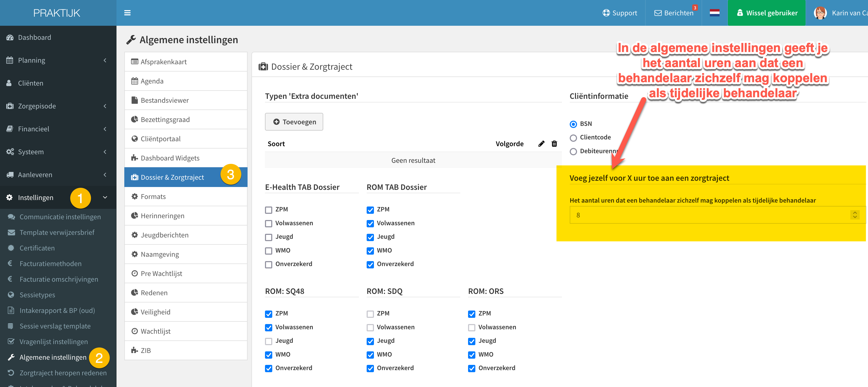Open the Formats settings tab
The width and height of the screenshot is (868, 387).
(x=186, y=197)
